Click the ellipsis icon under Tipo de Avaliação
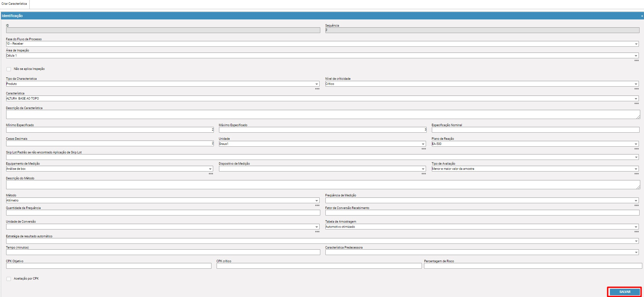Viewport: 644px width, 297px height. 636,174
